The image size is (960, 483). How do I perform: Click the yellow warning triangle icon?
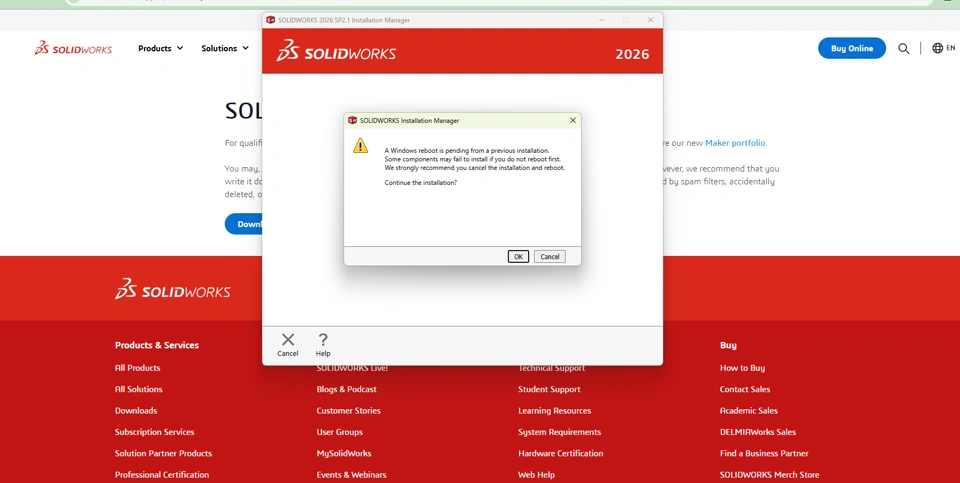[x=361, y=146]
